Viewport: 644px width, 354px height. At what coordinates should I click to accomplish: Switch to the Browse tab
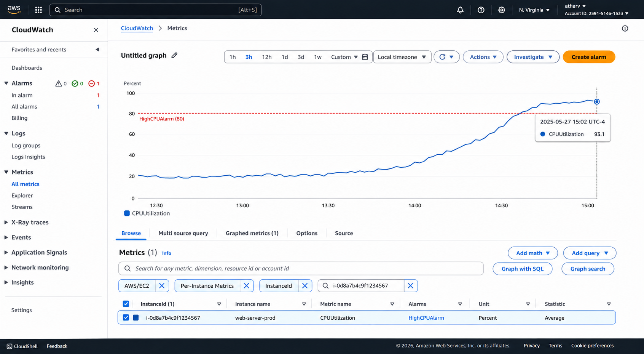[131, 233]
